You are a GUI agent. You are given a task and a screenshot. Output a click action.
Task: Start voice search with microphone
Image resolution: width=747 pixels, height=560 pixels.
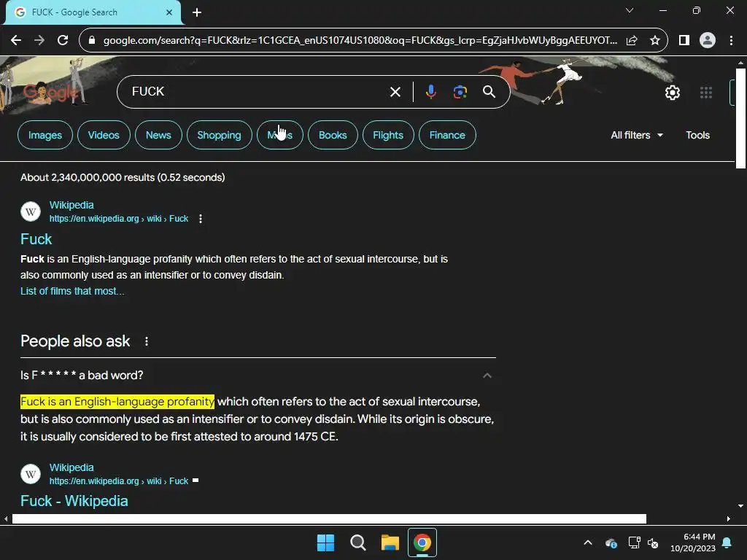tap(430, 92)
